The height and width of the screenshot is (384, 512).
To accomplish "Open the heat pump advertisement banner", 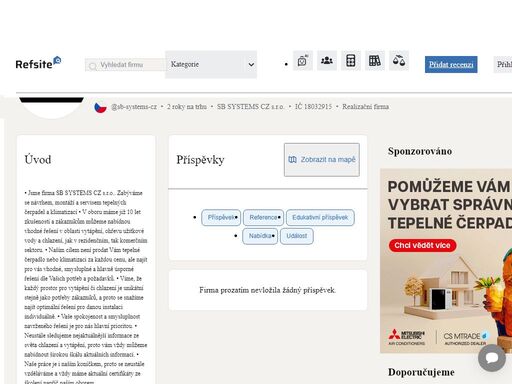I will [446, 261].
